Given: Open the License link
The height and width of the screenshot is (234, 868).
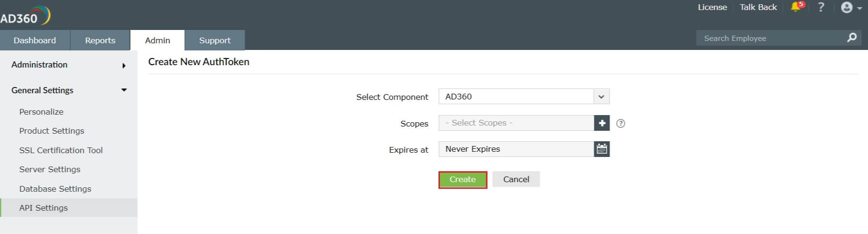Looking at the screenshot, I should [x=712, y=7].
